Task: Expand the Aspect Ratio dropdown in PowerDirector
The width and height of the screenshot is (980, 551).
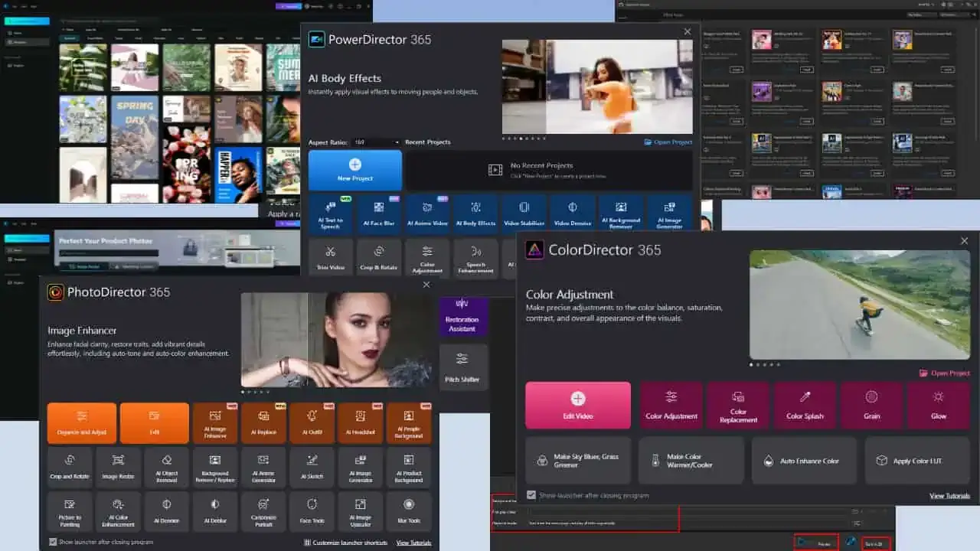Action: tap(376, 142)
